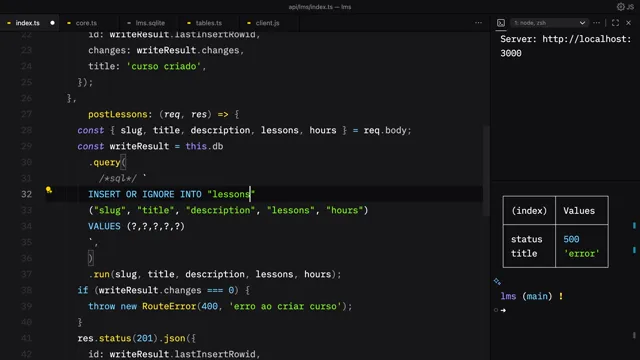Click 'RouteError' on line 39
640x360 pixels.
coord(169,306)
